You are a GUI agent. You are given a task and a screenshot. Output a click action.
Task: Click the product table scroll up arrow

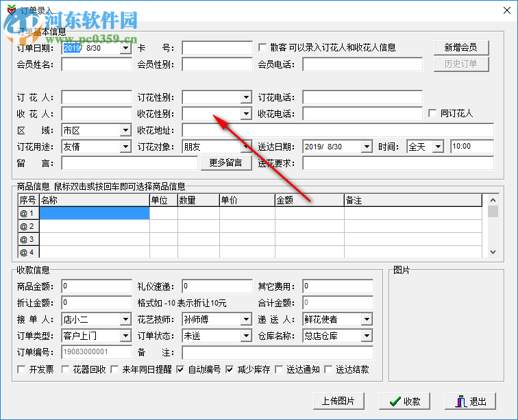[x=493, y=200]
